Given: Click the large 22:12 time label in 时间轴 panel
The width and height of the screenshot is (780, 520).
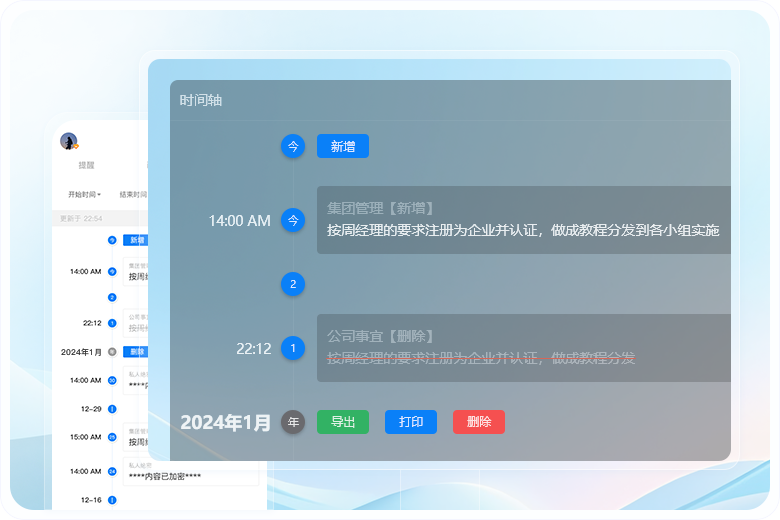Looking at the screenshot, I should (x=254, y=349).
